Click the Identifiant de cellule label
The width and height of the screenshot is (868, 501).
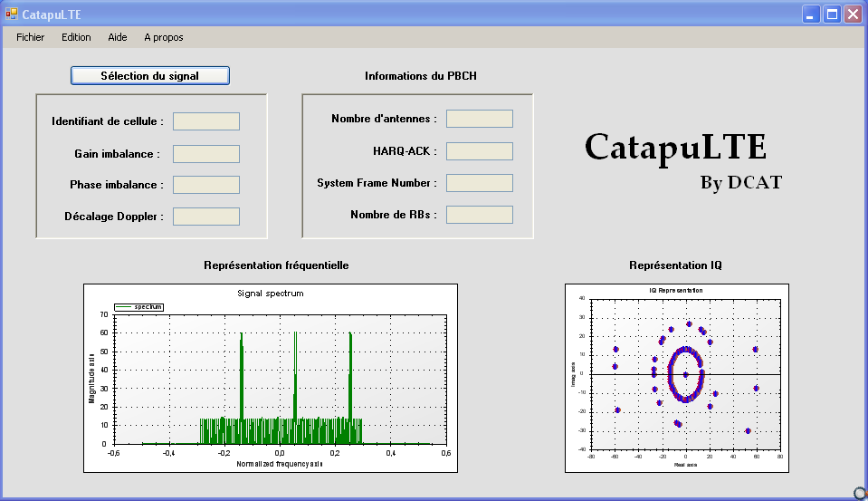[x=108, y=121]
